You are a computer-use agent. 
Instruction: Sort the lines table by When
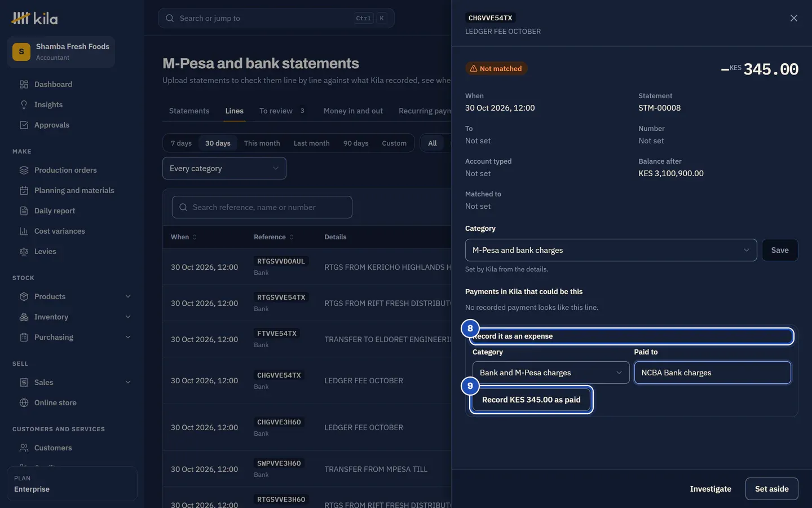184,237
